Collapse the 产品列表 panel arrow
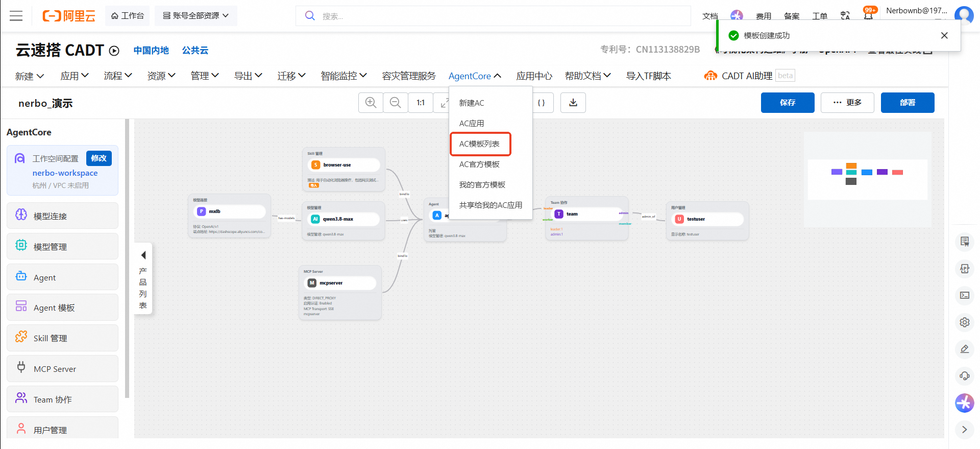 coord(143,255)
